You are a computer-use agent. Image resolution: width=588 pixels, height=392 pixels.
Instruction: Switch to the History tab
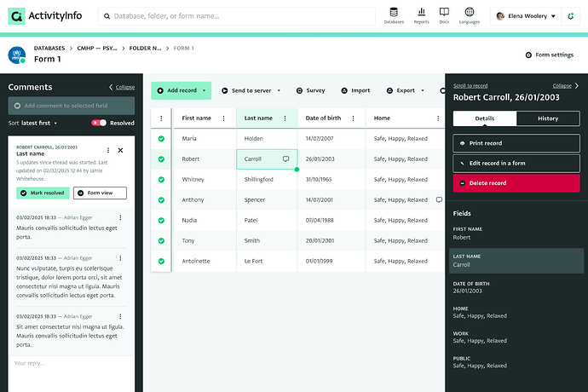[x=548, y=118]
